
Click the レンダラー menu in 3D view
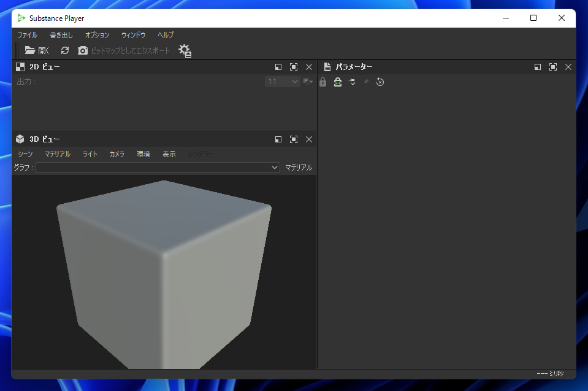(200, 154)
